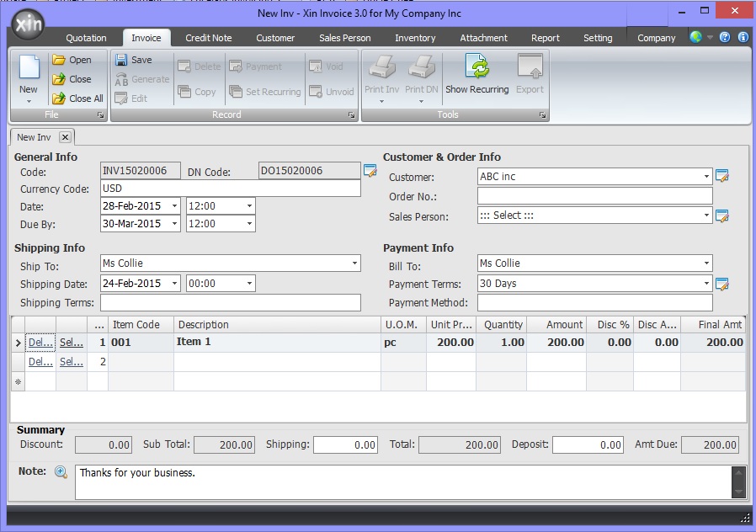Click edit icon beside Payment Terms
756x532 pixels.
tap(721, 284)
